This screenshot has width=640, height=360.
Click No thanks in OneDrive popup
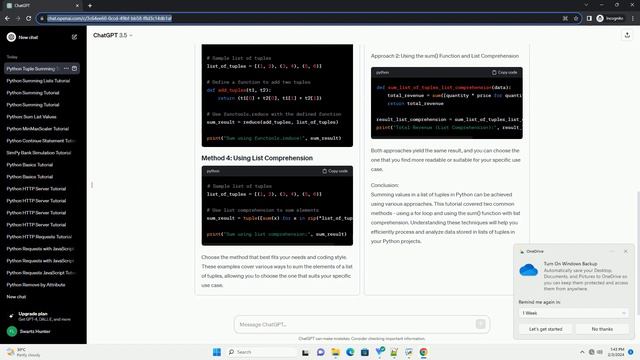pos(602,329)
